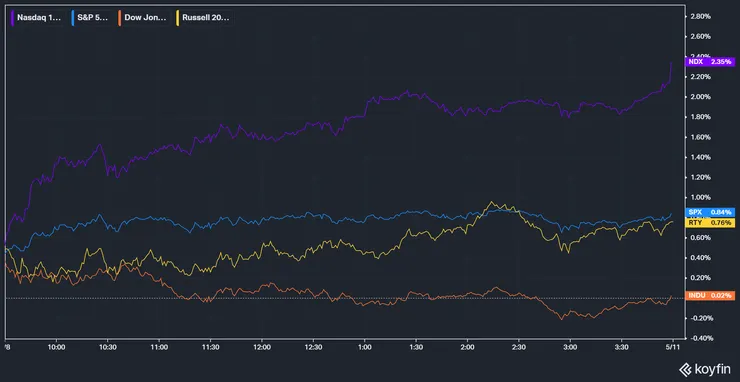
Task: Click the 0.40% y-axis label
Action: [x=701, y=258]
